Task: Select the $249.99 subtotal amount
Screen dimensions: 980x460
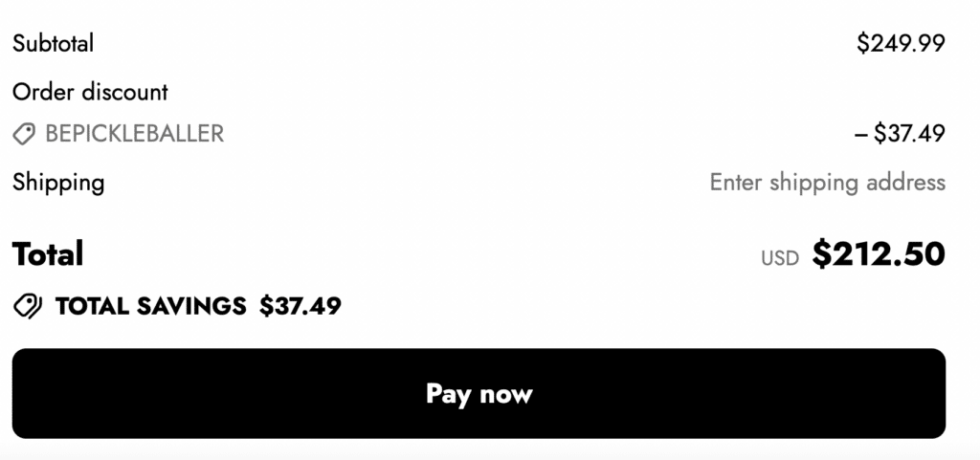Action: click(901, 43)
